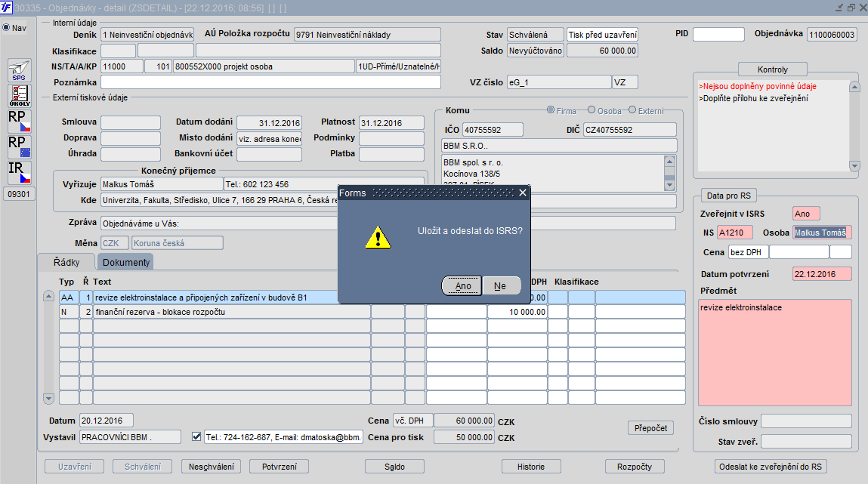Select the Nav radio button

point(7,28)
